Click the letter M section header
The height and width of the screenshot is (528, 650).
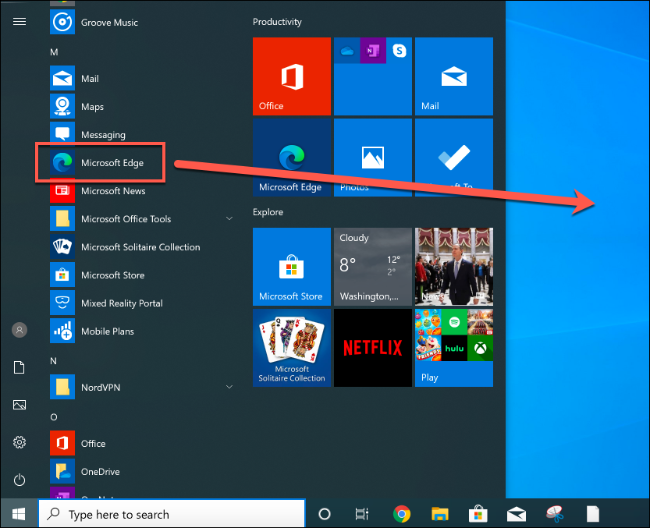coord(54,52)
